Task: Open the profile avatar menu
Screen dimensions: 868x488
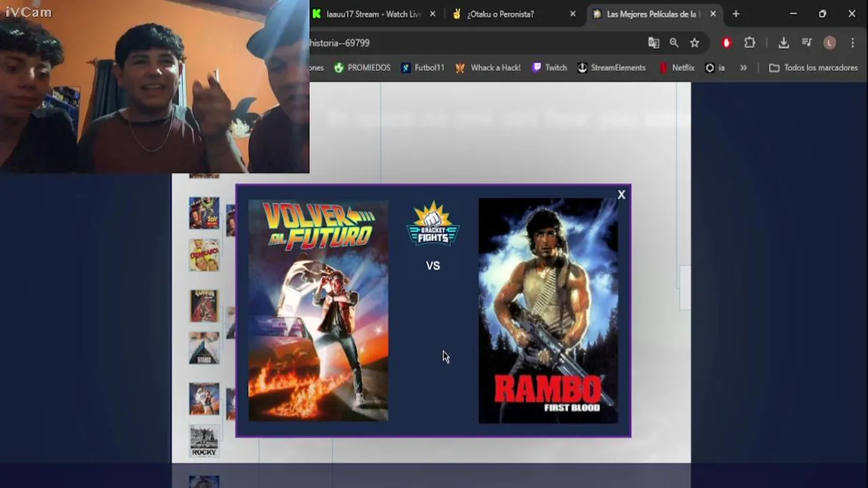Action: tap(829, 43)
